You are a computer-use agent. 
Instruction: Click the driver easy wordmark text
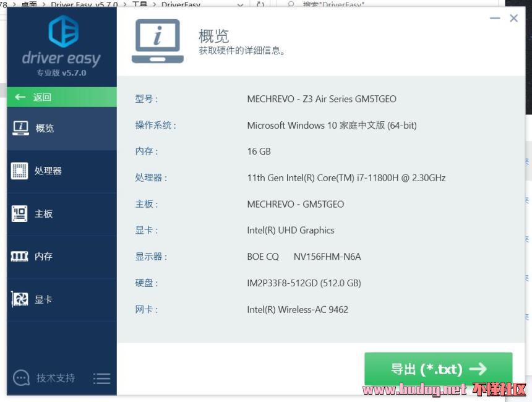click(61, 59)
